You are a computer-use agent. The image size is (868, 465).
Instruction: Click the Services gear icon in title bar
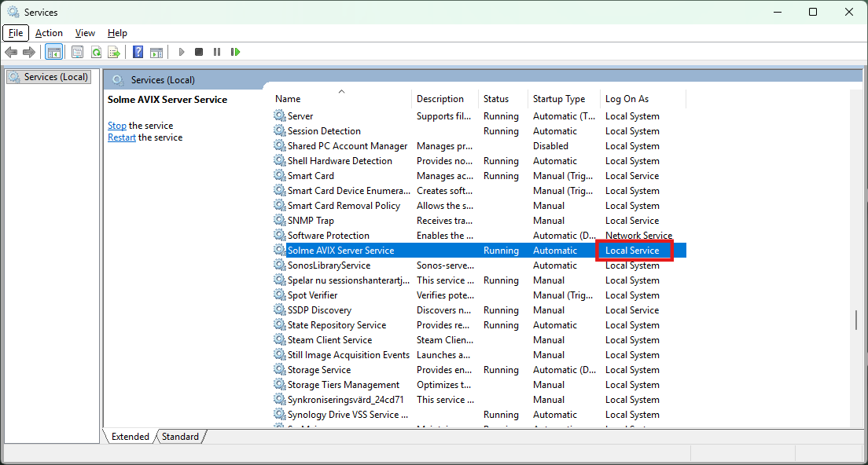[13, 12]
